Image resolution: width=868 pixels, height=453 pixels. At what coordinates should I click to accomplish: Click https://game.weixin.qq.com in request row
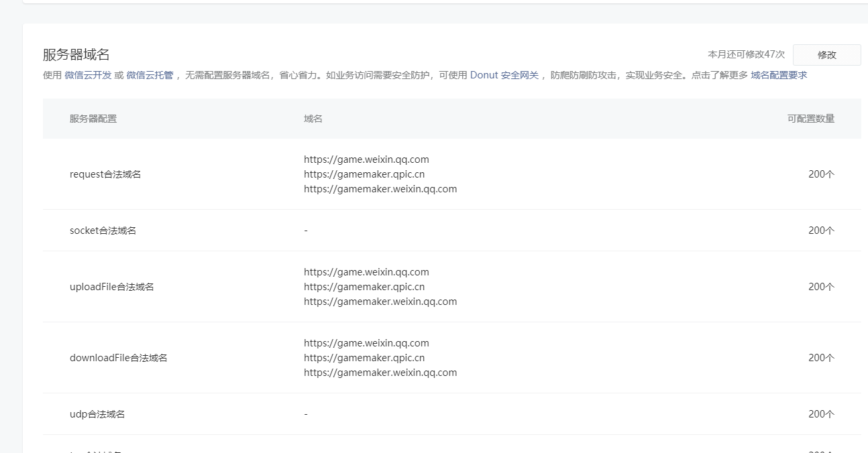[366, 159]
